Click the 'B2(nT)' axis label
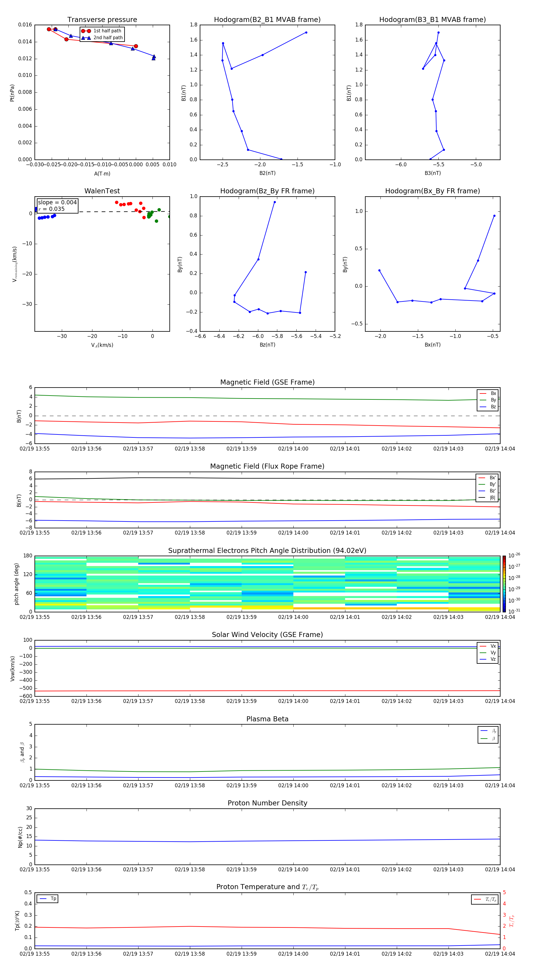535x980 pixels. (267, 173)
